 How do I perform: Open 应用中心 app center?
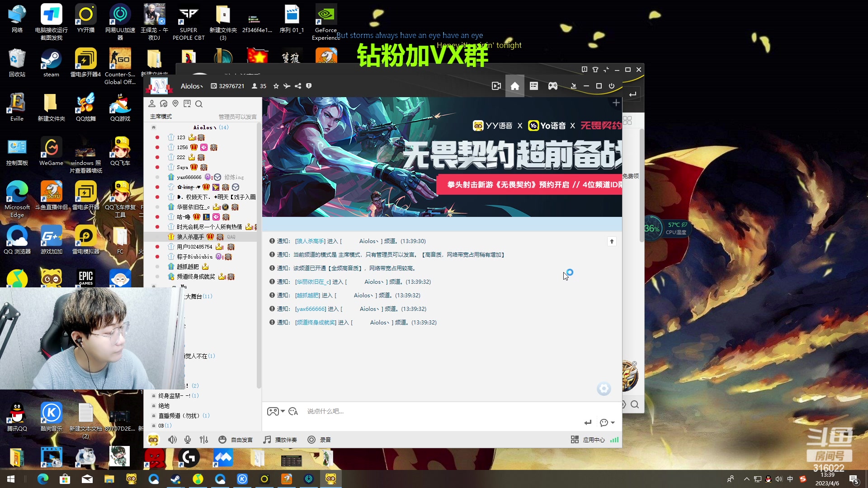point(588,440)
